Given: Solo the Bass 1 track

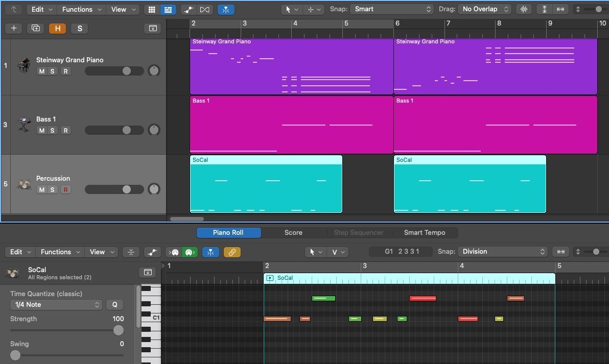Looking at the screenshot, I should [53, 130].
